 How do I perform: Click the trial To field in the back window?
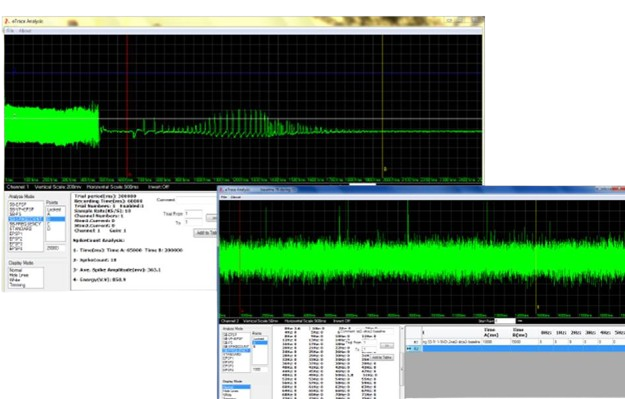[193, 223]
